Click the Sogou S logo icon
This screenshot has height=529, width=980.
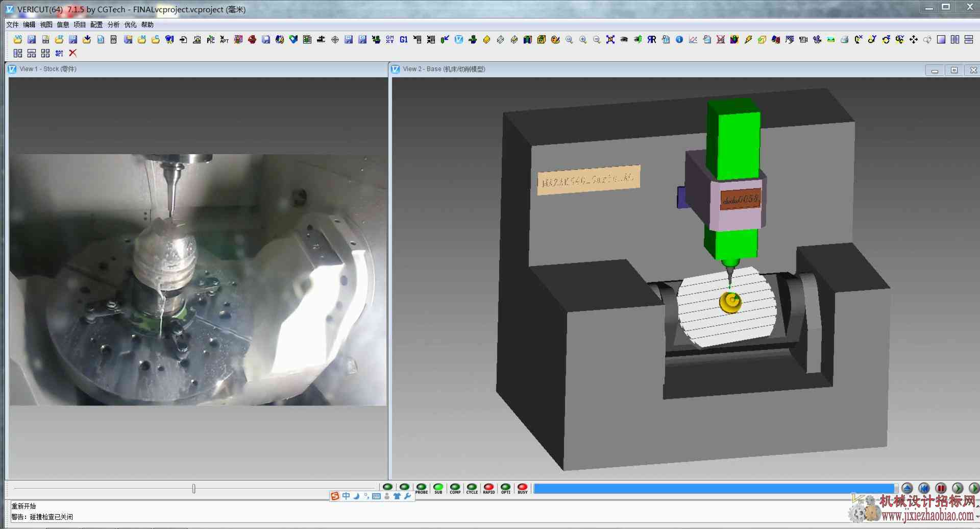point(335,496)
